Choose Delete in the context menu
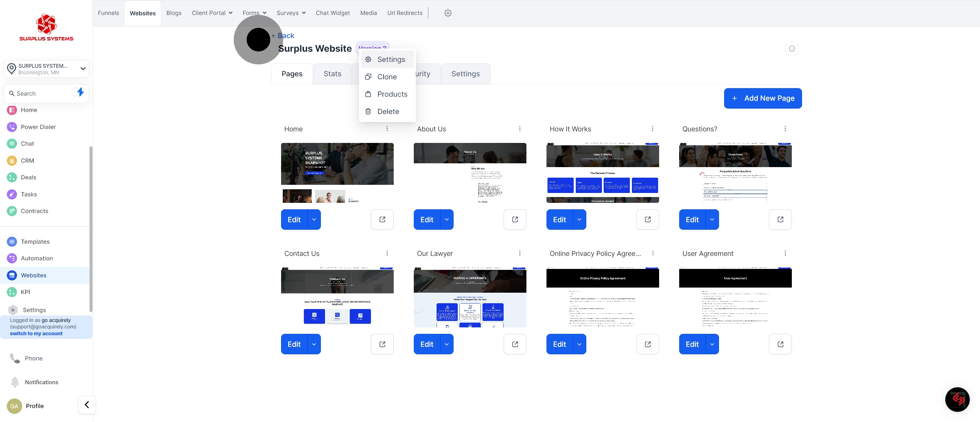 click(x=388, y=112)
